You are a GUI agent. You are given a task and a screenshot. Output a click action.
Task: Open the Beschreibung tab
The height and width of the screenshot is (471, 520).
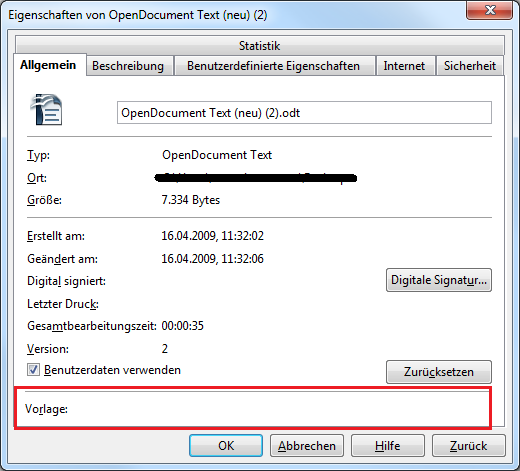click(x=128, y=66)
